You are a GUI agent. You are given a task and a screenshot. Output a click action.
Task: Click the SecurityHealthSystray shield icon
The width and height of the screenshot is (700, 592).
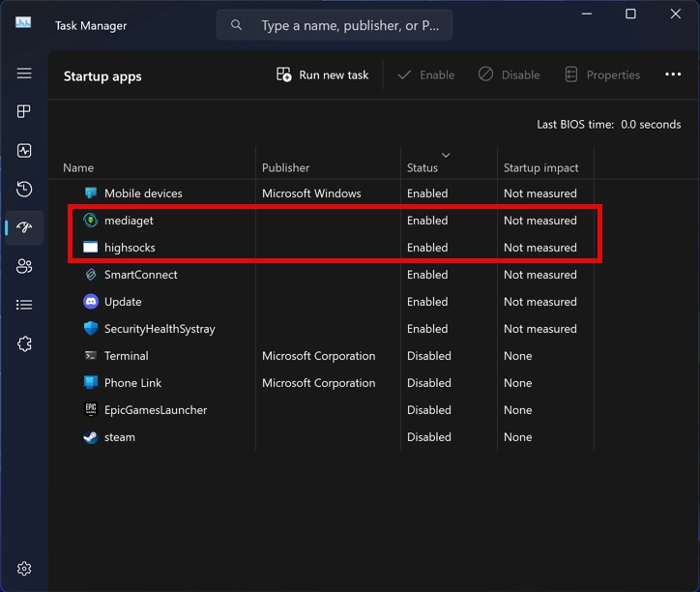click(91, 328)
